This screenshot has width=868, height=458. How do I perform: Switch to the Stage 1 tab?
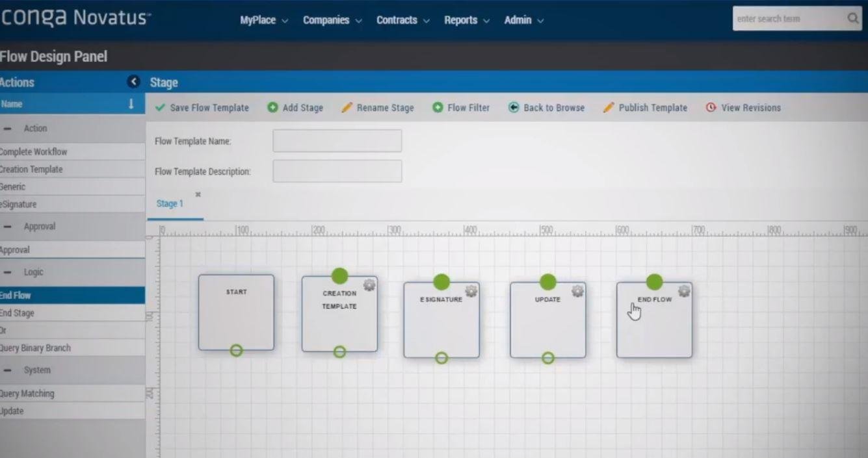(170, 204)
